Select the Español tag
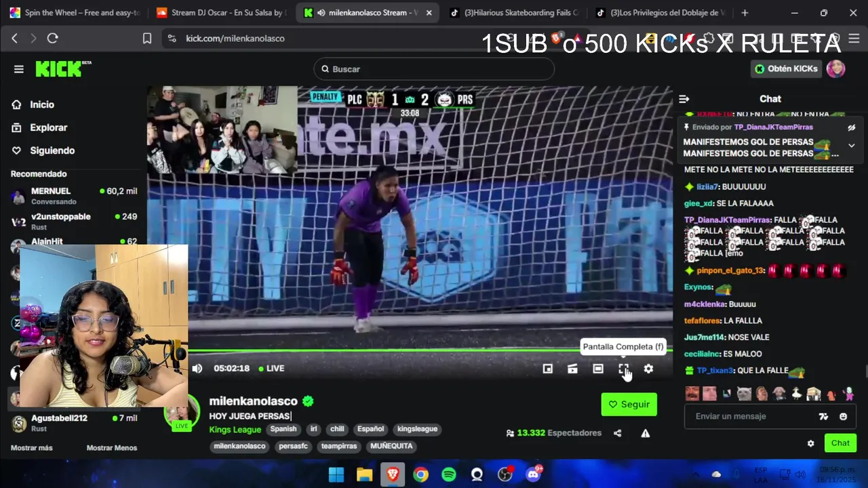This screenshot has height=488, width=868. pos(371,429)
